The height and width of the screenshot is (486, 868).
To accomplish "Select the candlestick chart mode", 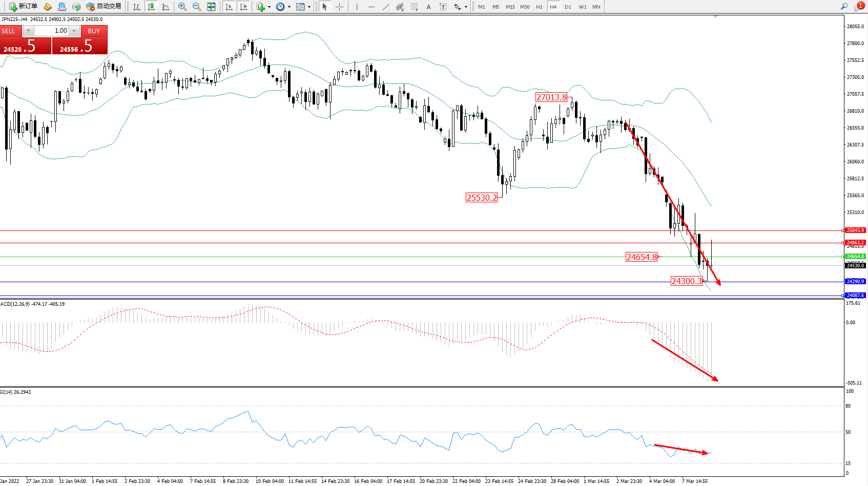I will pos(151,7).
